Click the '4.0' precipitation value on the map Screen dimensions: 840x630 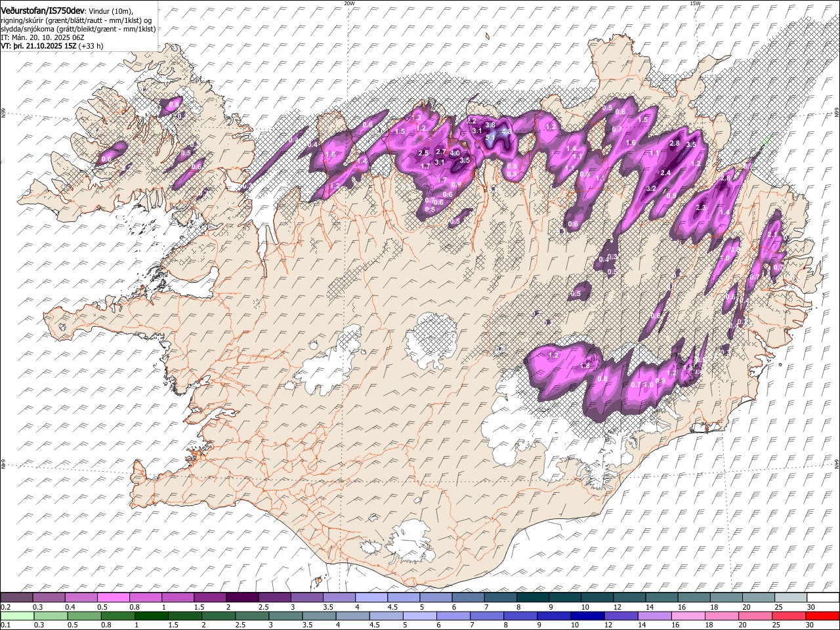tap(454, 153)
